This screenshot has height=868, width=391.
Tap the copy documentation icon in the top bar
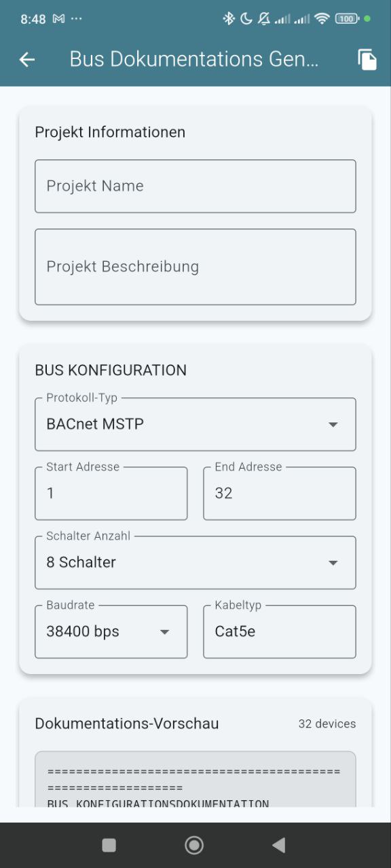[367, 59]
